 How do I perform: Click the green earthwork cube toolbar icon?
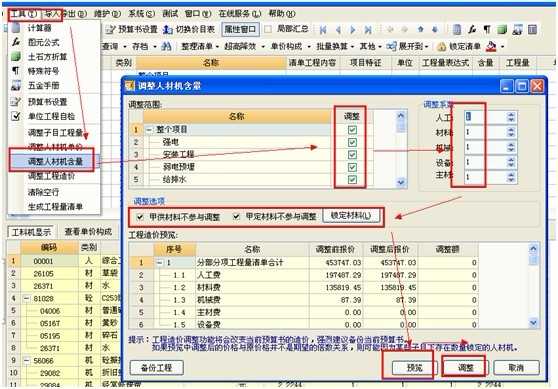[502, 30]
